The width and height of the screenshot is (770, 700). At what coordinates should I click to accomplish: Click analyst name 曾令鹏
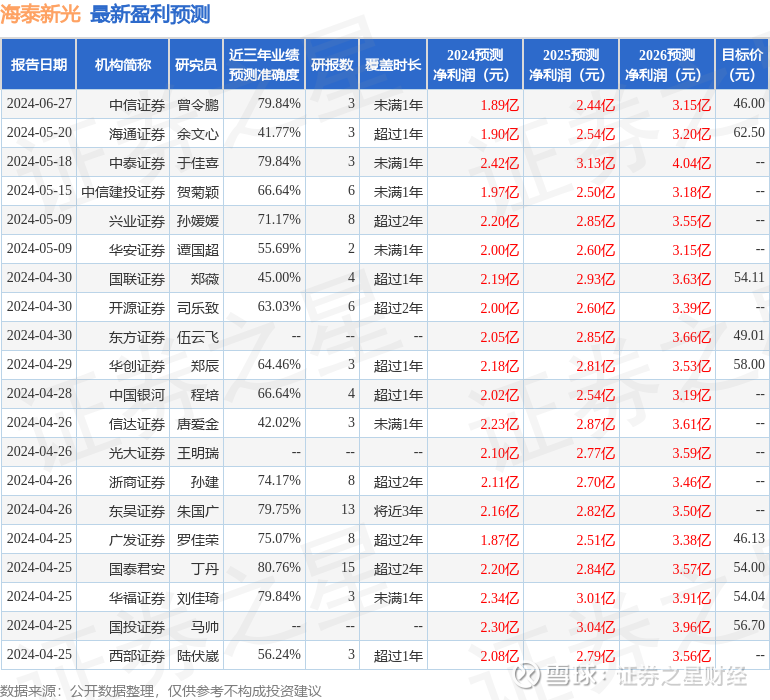(197, 104)
